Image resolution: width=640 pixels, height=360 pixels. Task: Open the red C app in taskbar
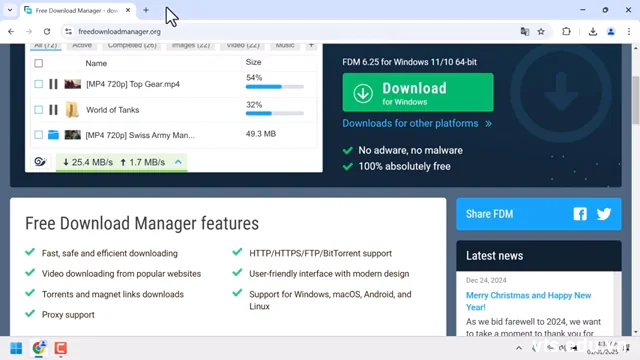(60, 348)
